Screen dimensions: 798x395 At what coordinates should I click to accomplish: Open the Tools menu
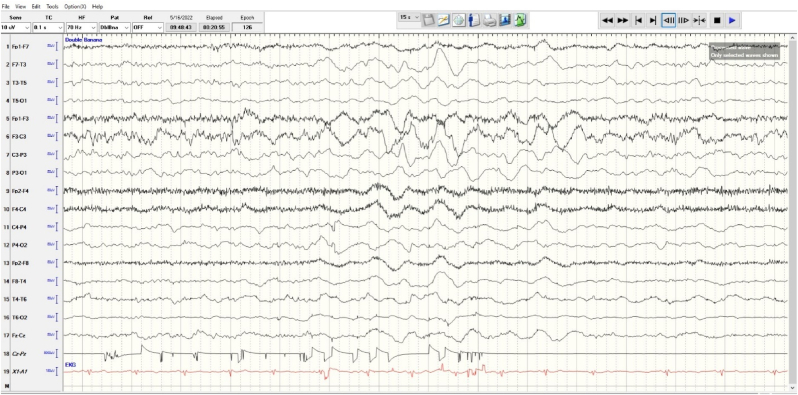52,7
